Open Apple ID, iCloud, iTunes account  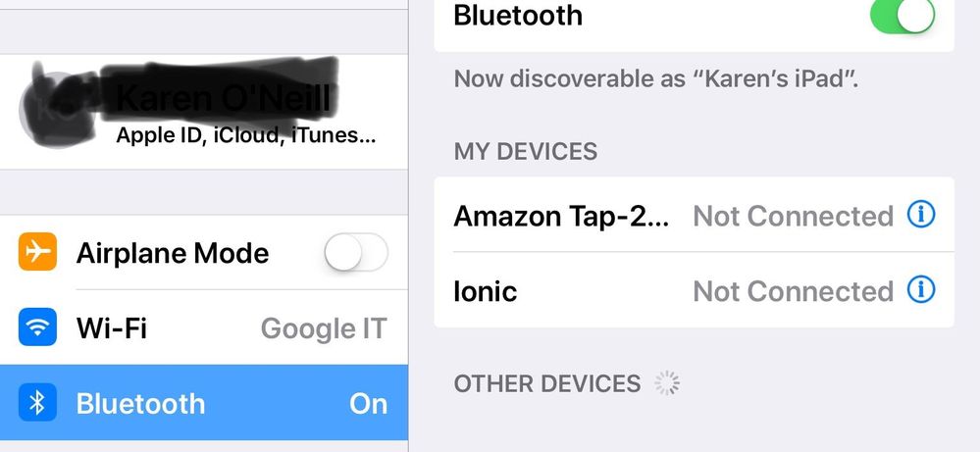click(x=204, y=111)
